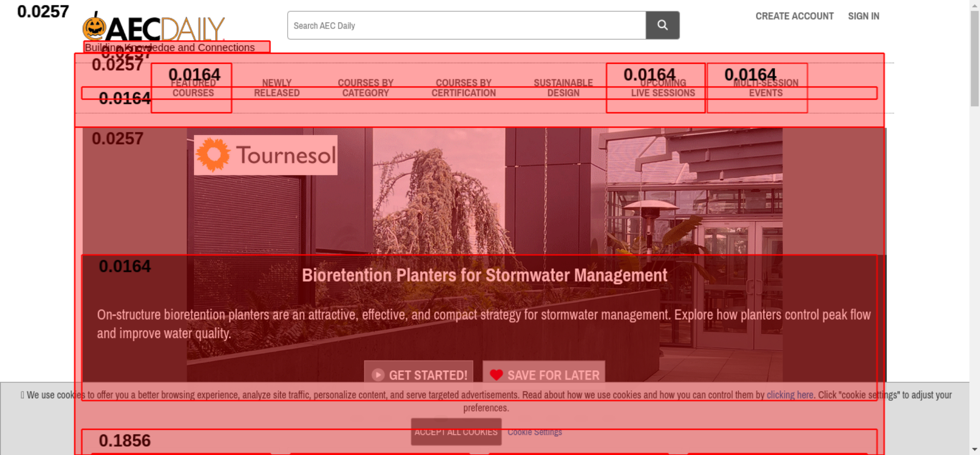
Task: Click the Sign In link
Action: click(x=863, y=16)
